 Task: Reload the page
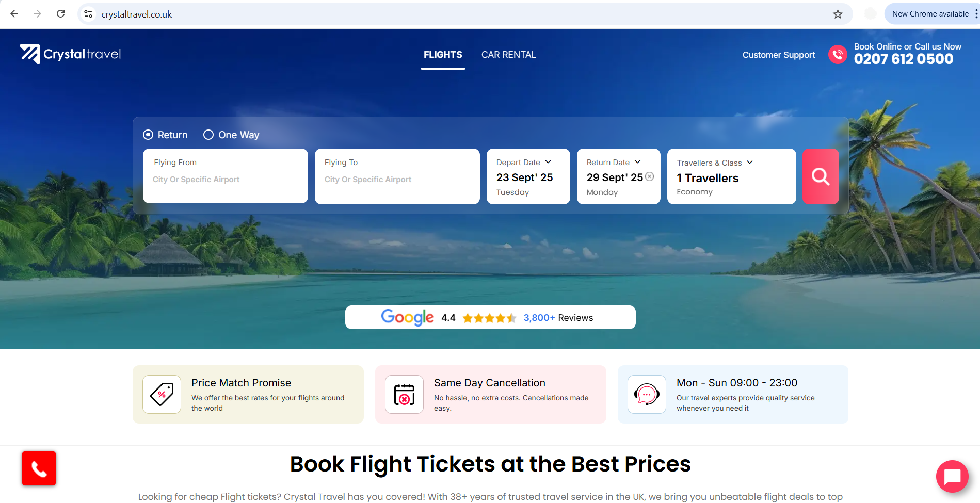(60, 14)
